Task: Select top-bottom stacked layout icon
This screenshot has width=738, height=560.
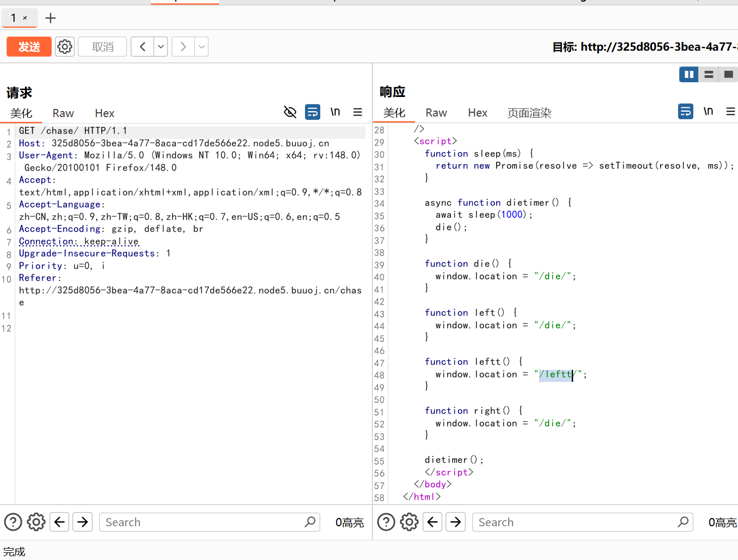Action: point(709,75)
